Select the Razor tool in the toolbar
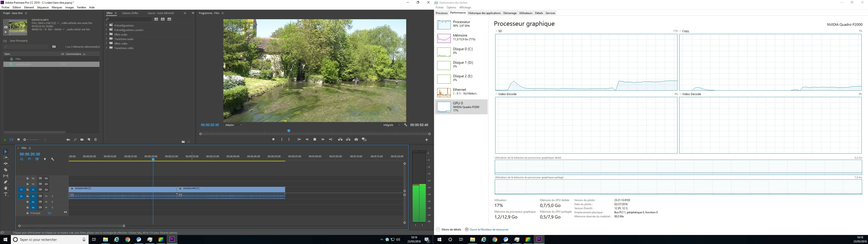 tap(5, 170)
